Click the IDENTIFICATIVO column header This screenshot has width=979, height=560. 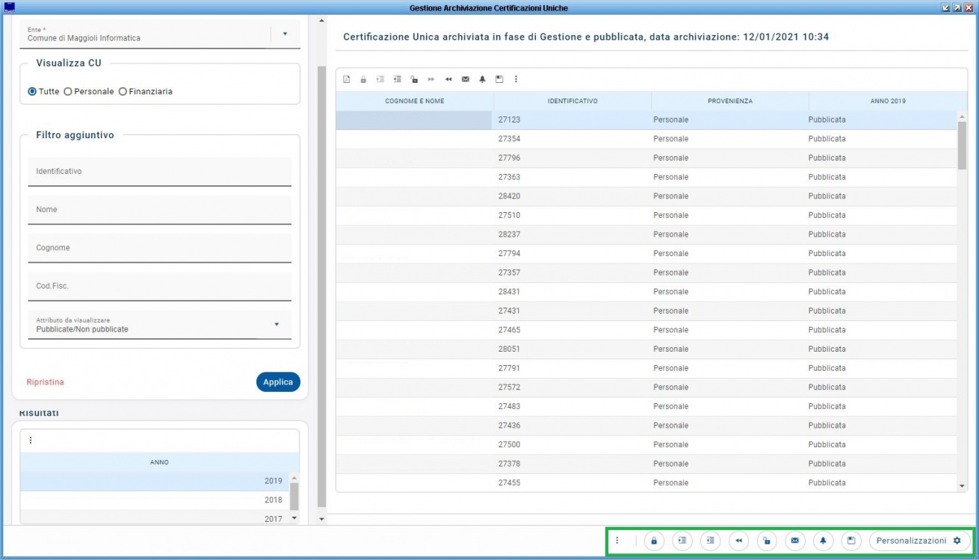click(x=572, y=101)
